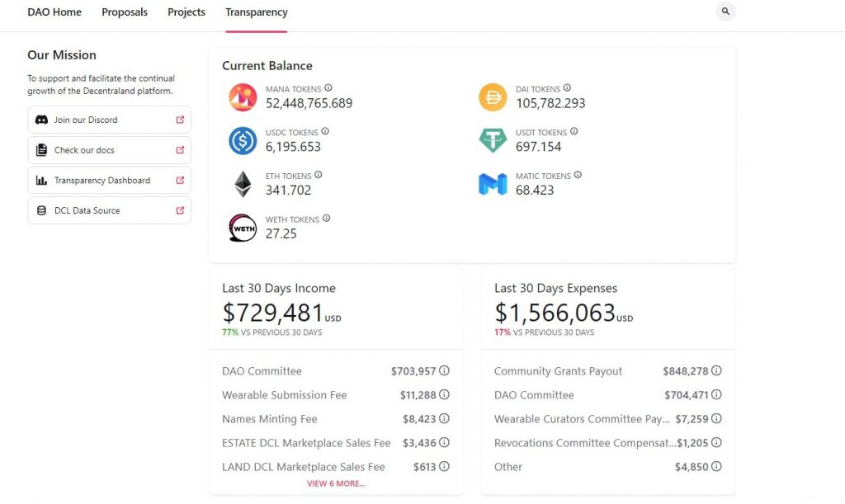Click external-link arrow on Transparency Dashboard

(180, 181)
